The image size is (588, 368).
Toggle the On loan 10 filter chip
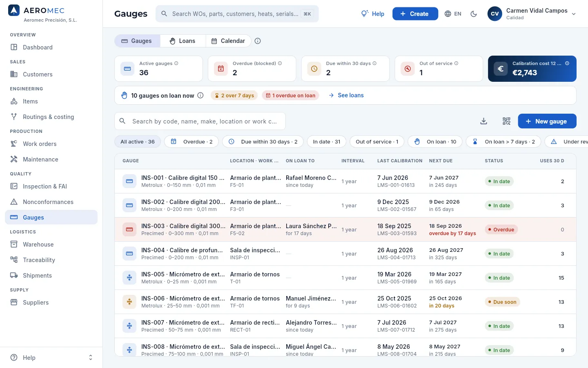tap(435, 141)
